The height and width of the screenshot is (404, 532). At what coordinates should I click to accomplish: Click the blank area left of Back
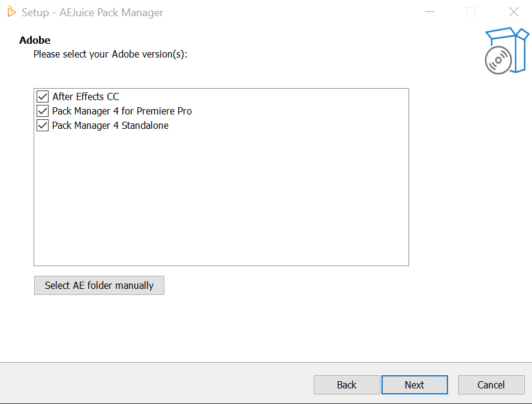(x=156, y=385)
